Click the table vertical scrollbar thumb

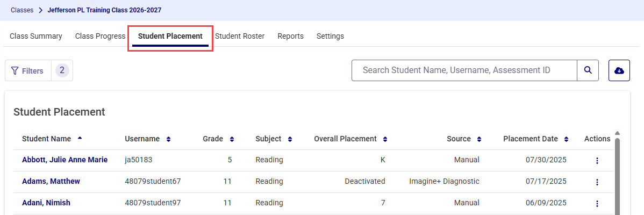617,176
